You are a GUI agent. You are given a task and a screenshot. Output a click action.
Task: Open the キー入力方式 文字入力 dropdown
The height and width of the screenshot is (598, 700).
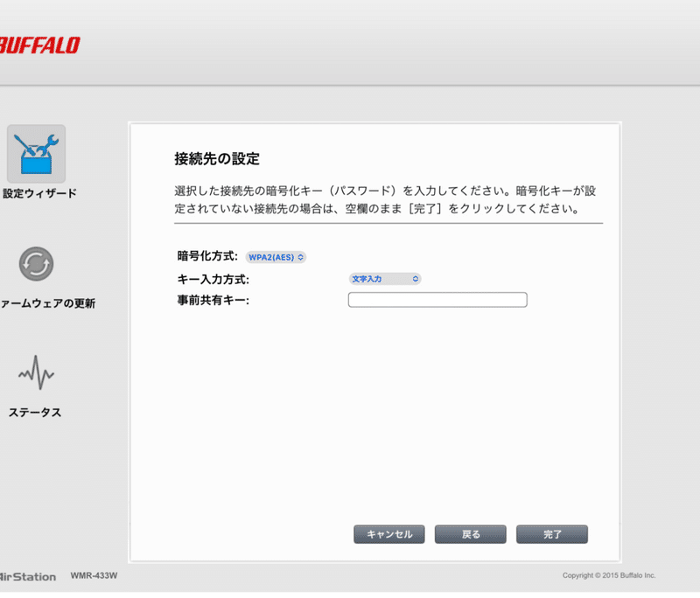tap(385, 279)
